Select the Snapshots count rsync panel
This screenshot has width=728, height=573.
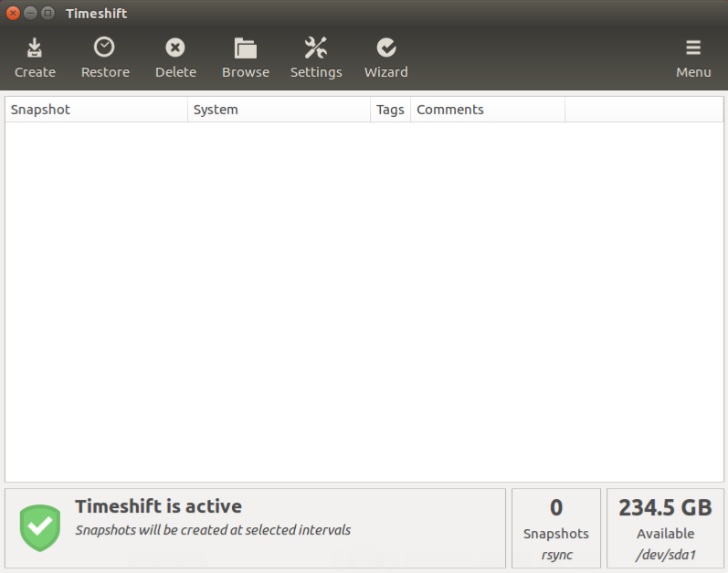coord(556,528)
